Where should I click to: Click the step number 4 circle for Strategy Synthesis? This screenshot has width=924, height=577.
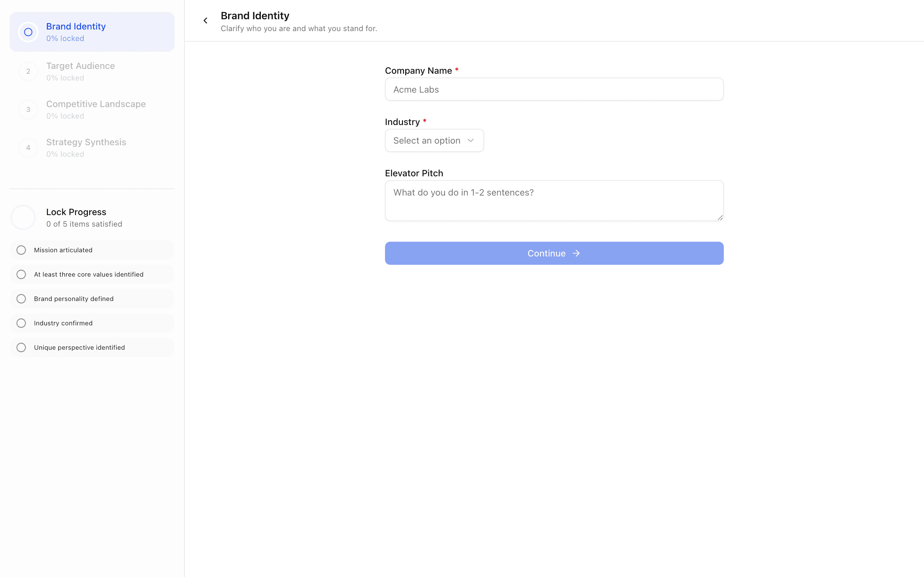pyautogui.click(x=28, y=148)
